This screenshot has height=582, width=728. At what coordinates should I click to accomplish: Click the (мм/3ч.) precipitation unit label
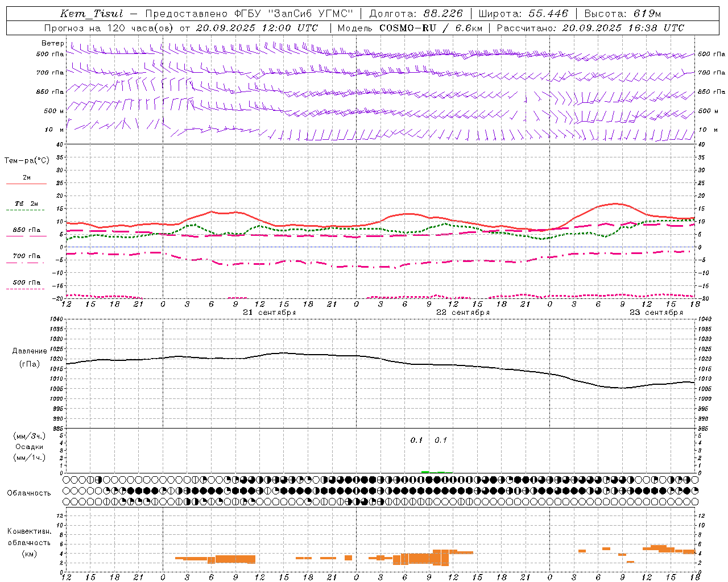tap(29, 436)
